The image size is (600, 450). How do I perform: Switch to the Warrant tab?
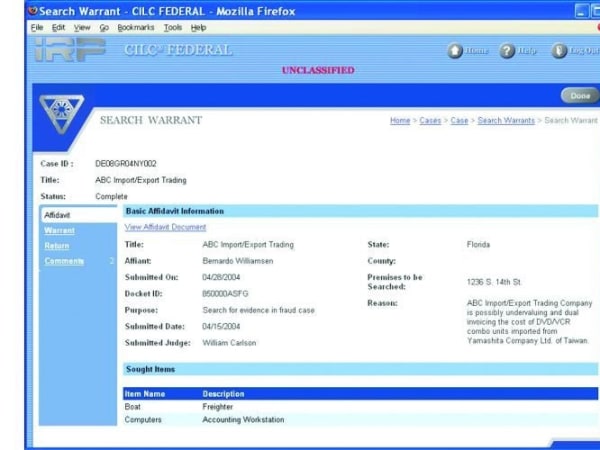click(x=59, y=230)
